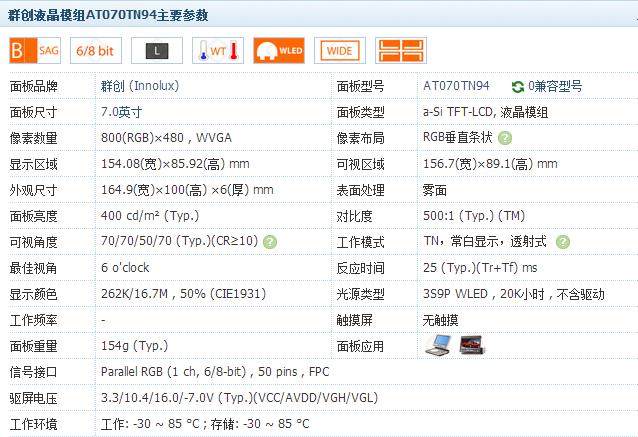Click the 156.7(宽)×89.1(高) mm viewable area value
638x437 pixels.
490,164
